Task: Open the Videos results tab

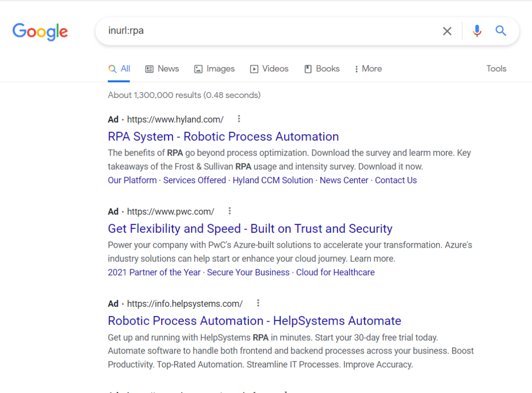Action: coord(269,69)
